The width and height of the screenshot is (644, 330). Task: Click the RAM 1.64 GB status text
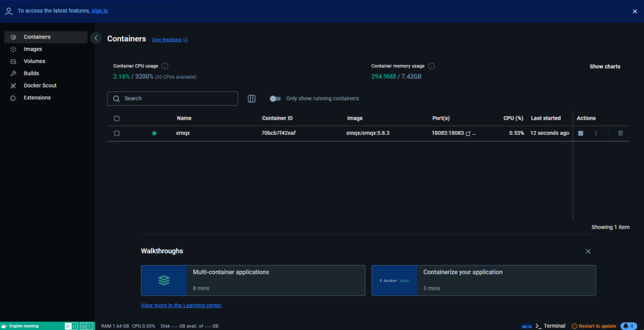114,326
